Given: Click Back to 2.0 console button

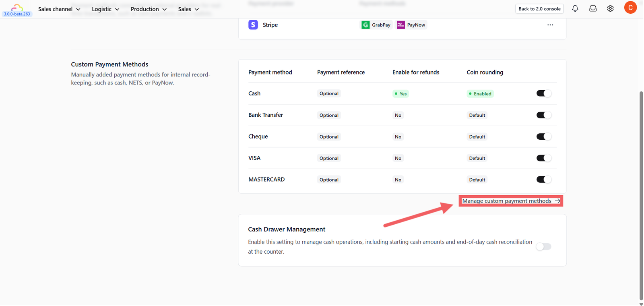Looking at the screenshot, I should pyautogui.click(x=539, y=9).
